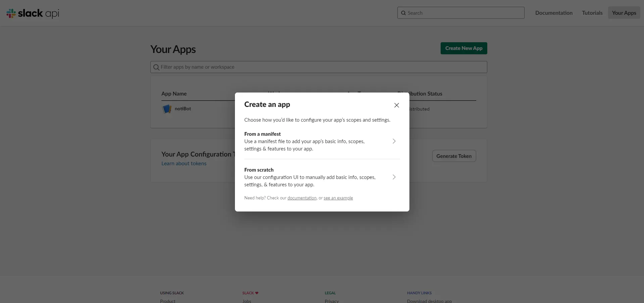The height and width of the screenshot is (303, 644).
Task: Open the Tutorials nav item
Action: tap(592, 13)
